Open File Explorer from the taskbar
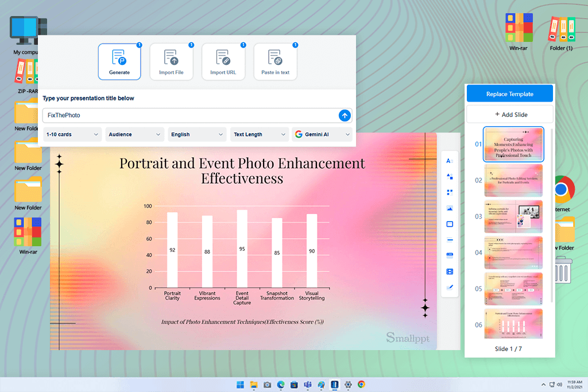Viewport: 588px width, 392px height. pos(254,385)
